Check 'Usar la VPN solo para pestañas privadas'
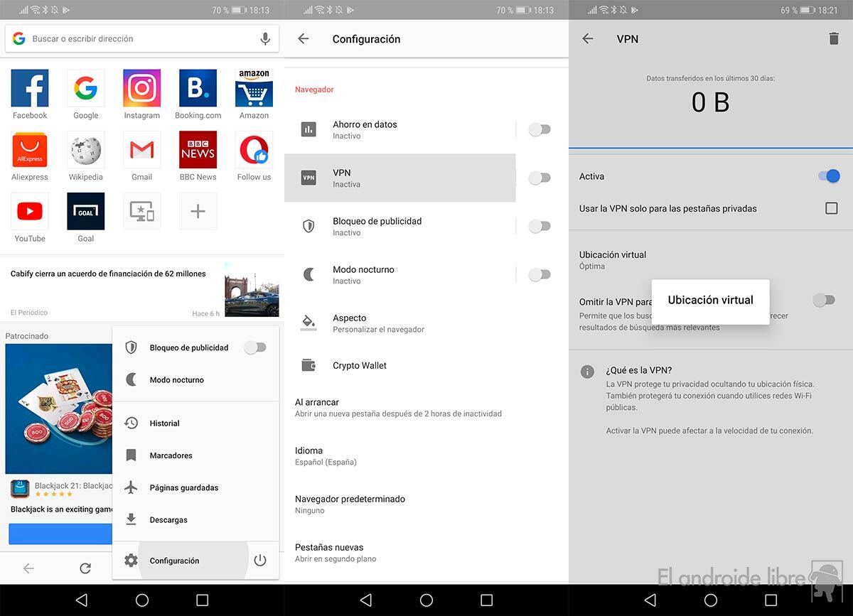Screen dimensions: 853x616 [831, 208]
